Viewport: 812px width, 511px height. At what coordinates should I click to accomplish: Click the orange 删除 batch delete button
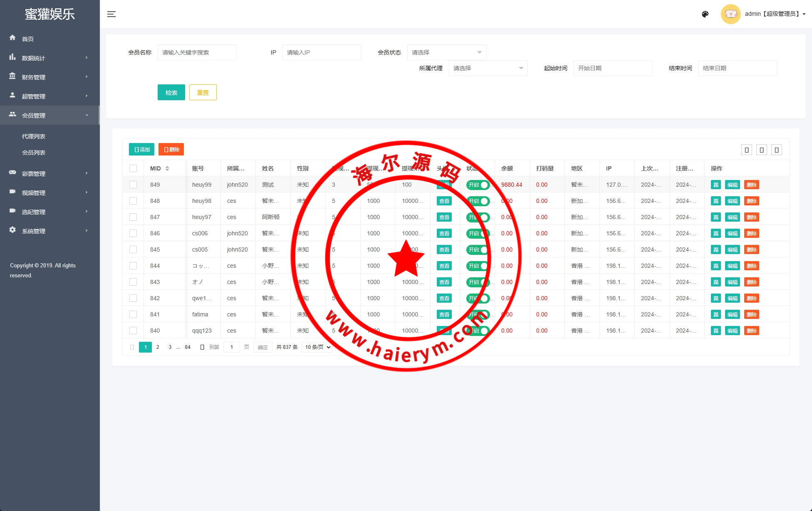[171, 150]
